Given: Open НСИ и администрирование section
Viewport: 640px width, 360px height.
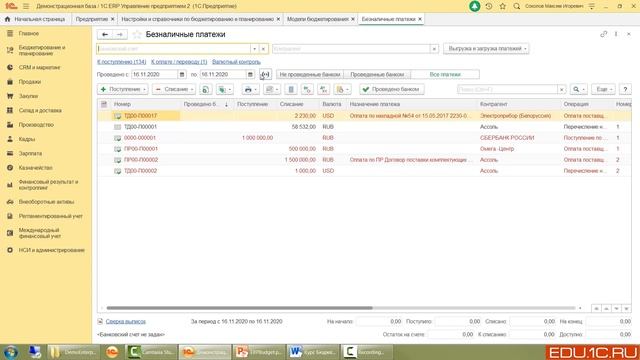Looking at the screenshot, I should [x=51, y=250].
